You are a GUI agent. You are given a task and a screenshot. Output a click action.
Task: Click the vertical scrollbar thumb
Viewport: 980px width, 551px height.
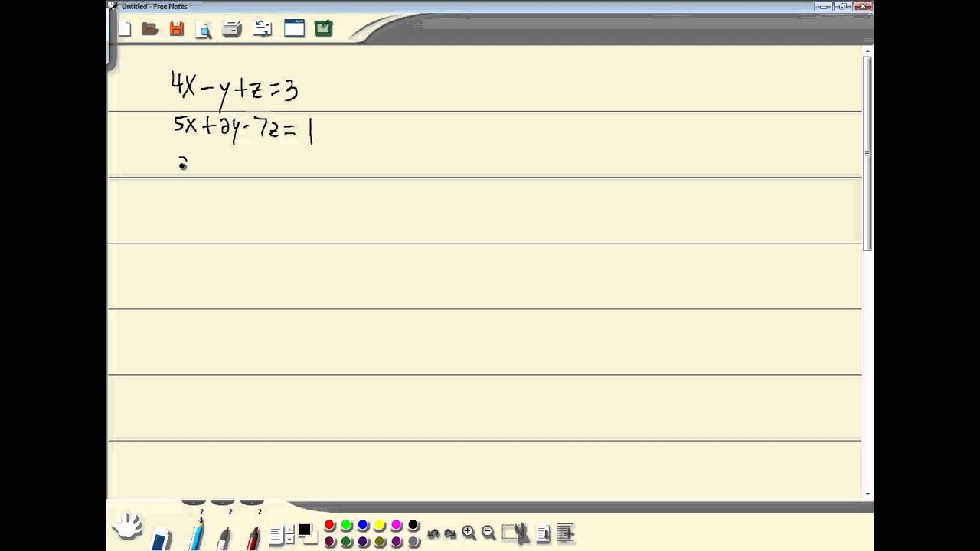[867, 153]
